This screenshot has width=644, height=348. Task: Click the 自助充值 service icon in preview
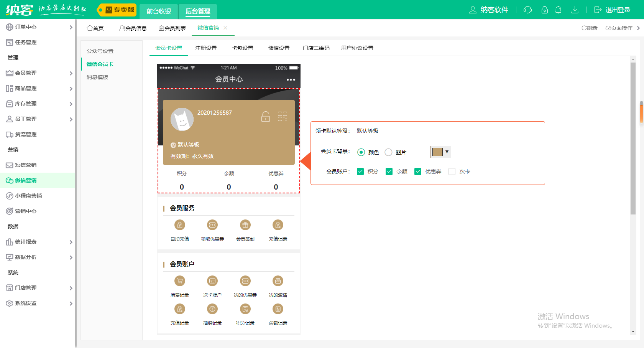(179, 225)
